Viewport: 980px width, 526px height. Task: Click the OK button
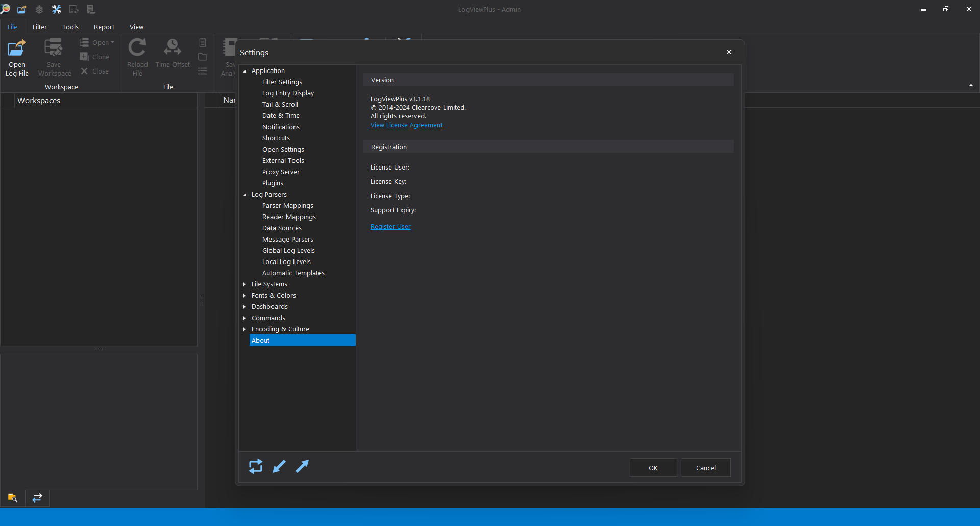pyautogui.click(x=653, y=468)
